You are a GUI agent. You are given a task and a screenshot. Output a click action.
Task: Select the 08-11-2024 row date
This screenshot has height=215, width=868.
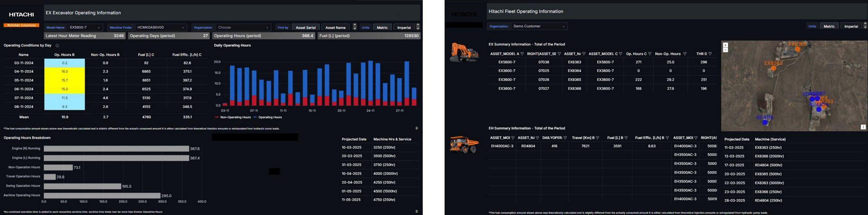24,107
